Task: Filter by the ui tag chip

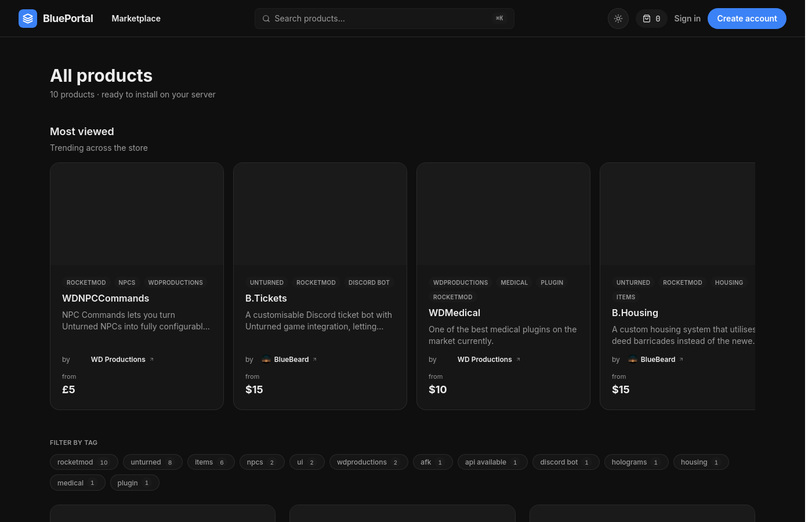Action: click(307, 462)
